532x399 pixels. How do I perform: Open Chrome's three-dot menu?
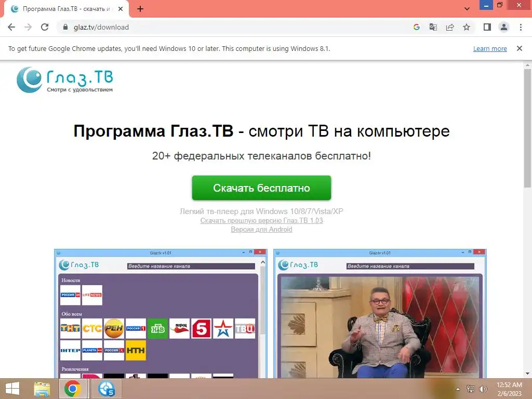click(x=521, y=27)
